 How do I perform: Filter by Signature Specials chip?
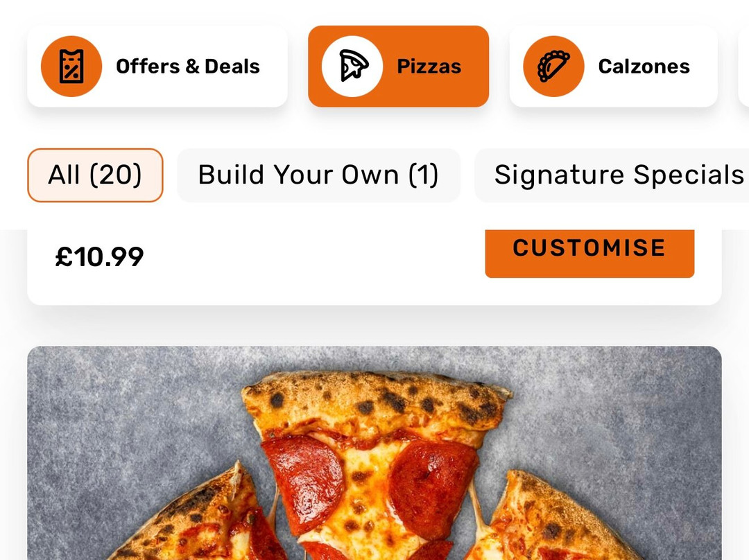(x=612, y=175)
